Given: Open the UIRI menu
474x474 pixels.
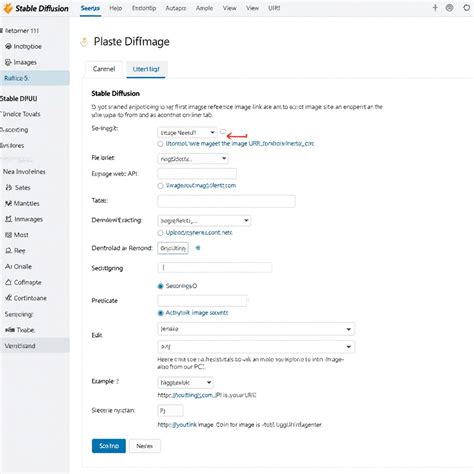Looking at the screenshot, I should [x=274, y=8].
